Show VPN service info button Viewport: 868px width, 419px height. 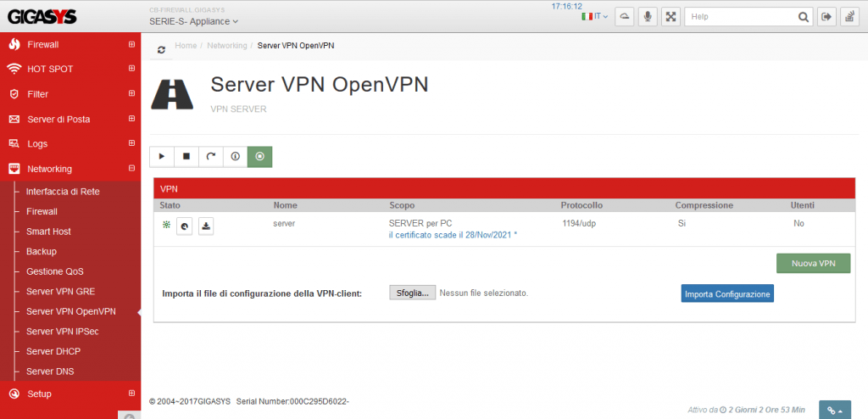pos(236,157)
